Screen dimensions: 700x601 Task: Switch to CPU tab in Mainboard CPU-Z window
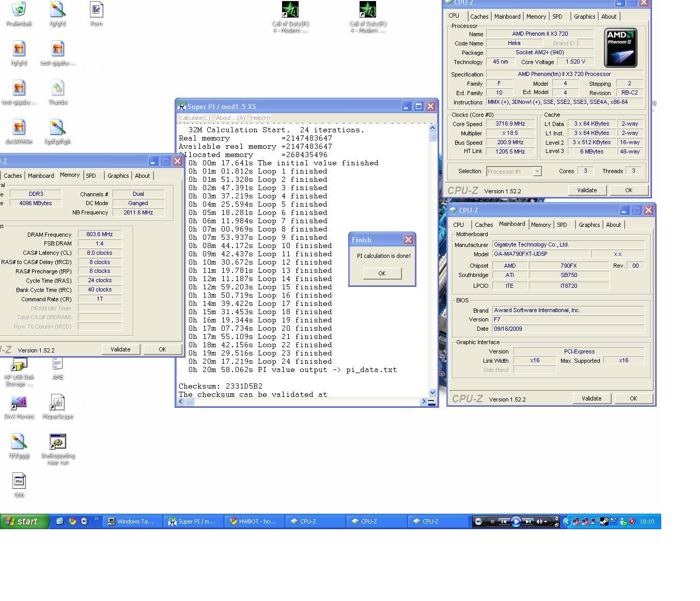[x=458, y=225]
